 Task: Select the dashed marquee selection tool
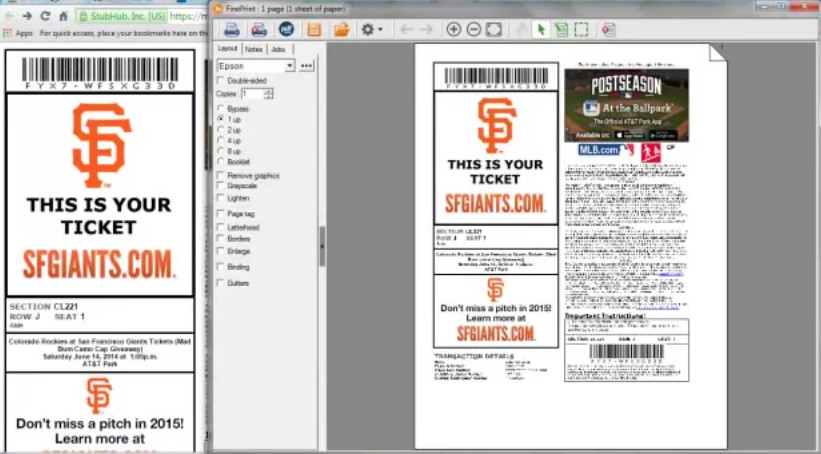pyautogui.click(x=581, y=30)
